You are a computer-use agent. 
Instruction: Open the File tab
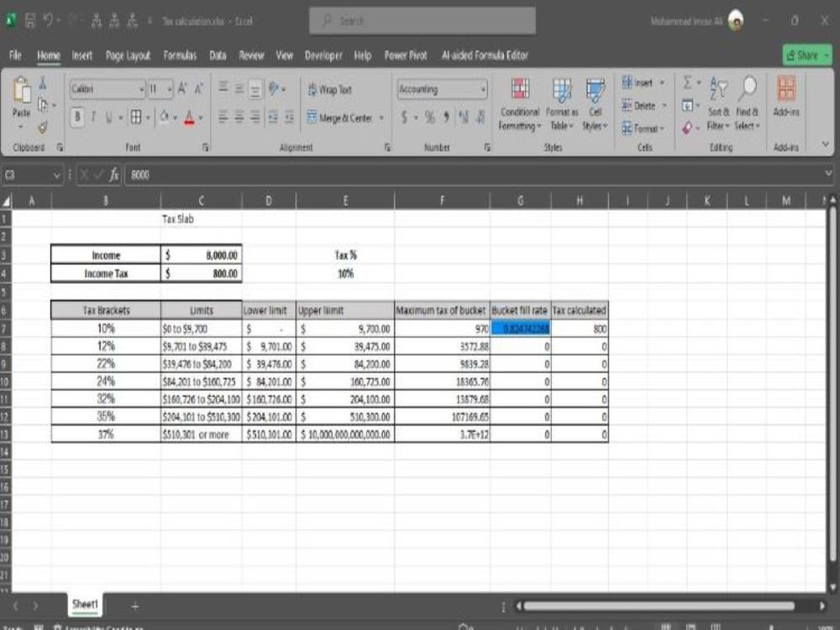coord(15,55)
